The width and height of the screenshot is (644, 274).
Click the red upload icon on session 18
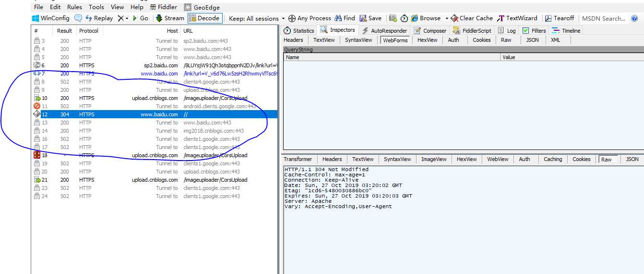37,155
